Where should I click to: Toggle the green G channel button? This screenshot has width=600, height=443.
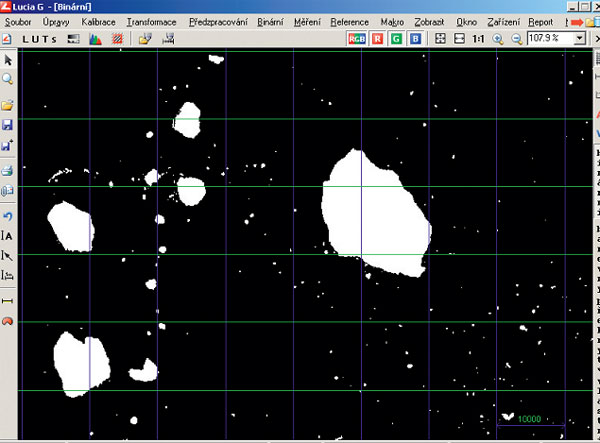click(396, 38)
